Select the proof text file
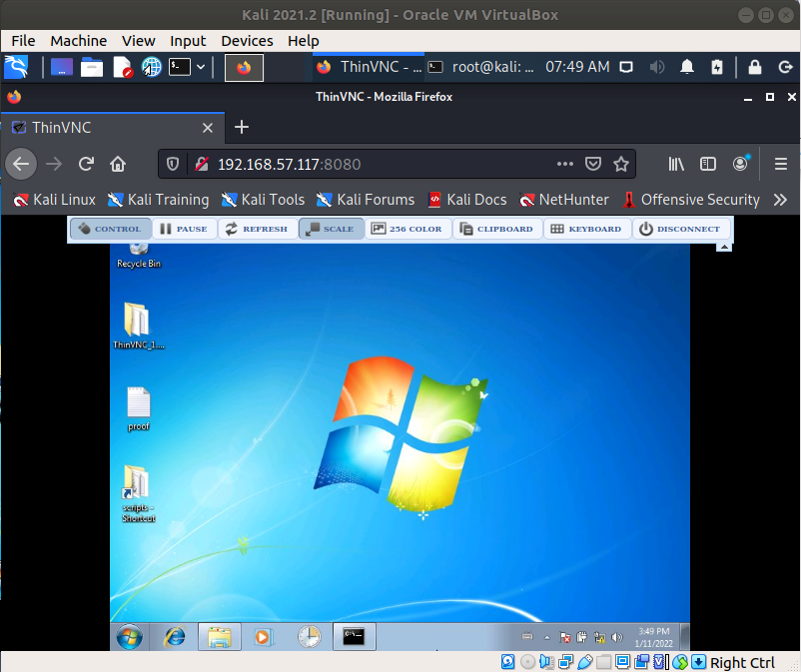 click(x=139, y=408)
